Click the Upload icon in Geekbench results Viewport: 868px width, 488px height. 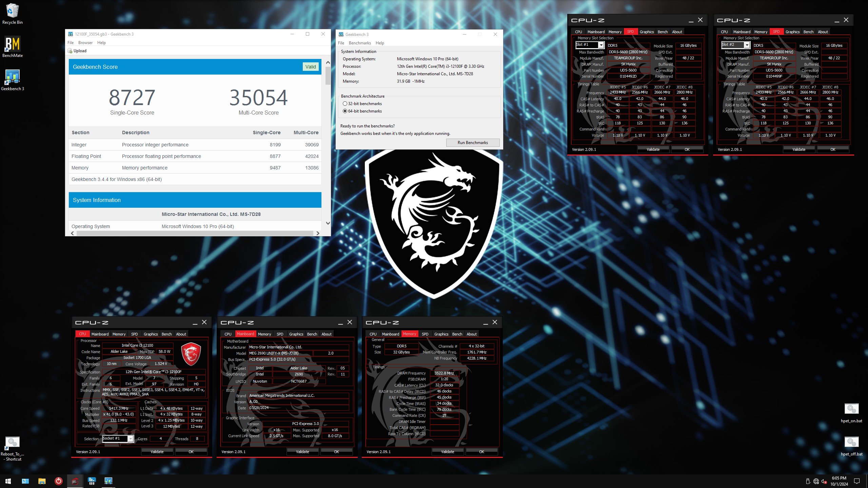pos(70,51)
